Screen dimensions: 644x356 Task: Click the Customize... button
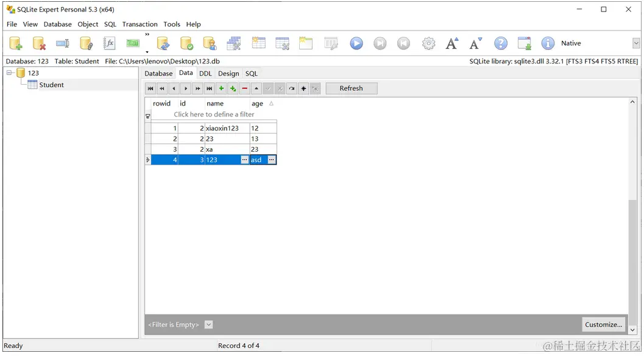(x=603, y=324)
